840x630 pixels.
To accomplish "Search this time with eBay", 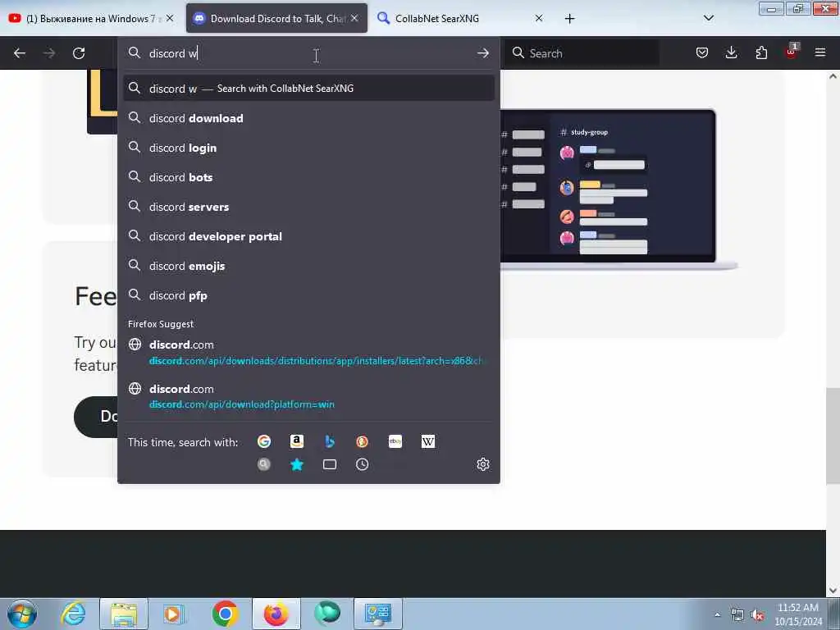I will 395,441.
